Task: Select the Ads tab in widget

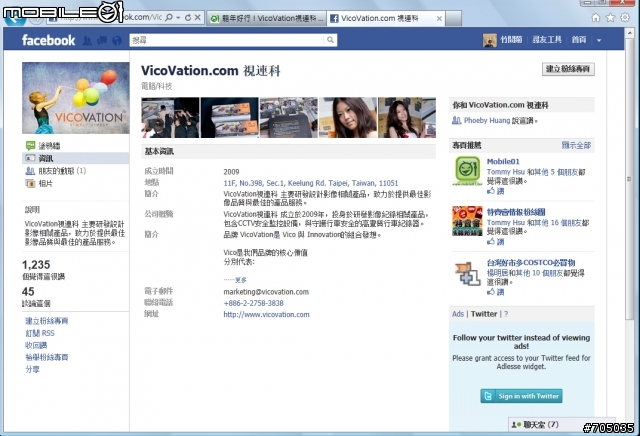Action: click(458, 314)
